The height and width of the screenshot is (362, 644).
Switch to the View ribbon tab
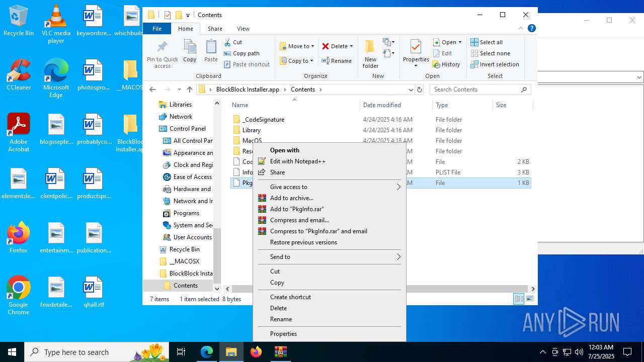243,29
